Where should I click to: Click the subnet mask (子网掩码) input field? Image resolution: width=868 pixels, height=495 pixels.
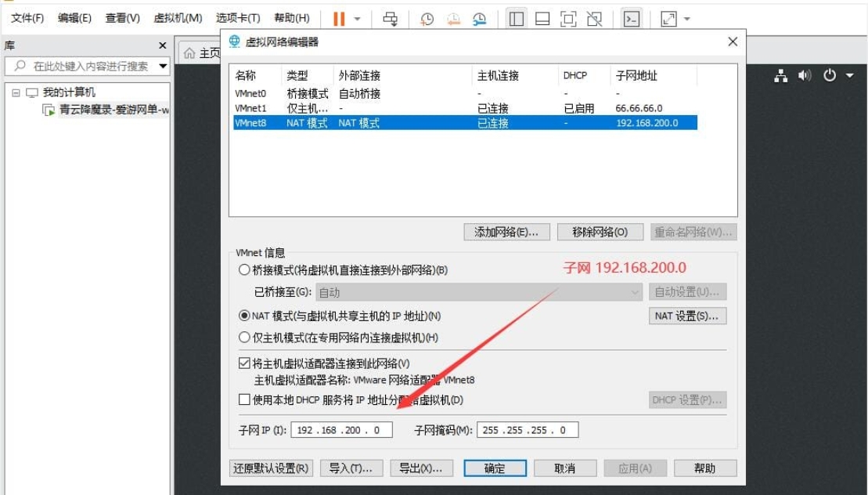point(527,430)
